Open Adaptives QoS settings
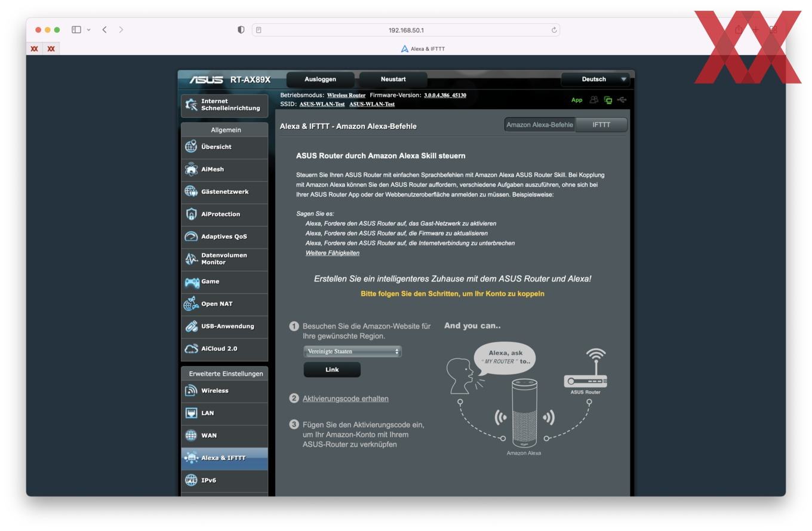 (224, 237)
